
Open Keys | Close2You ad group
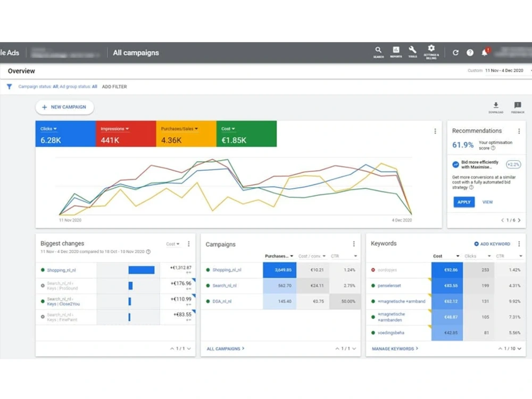(63, 304)
